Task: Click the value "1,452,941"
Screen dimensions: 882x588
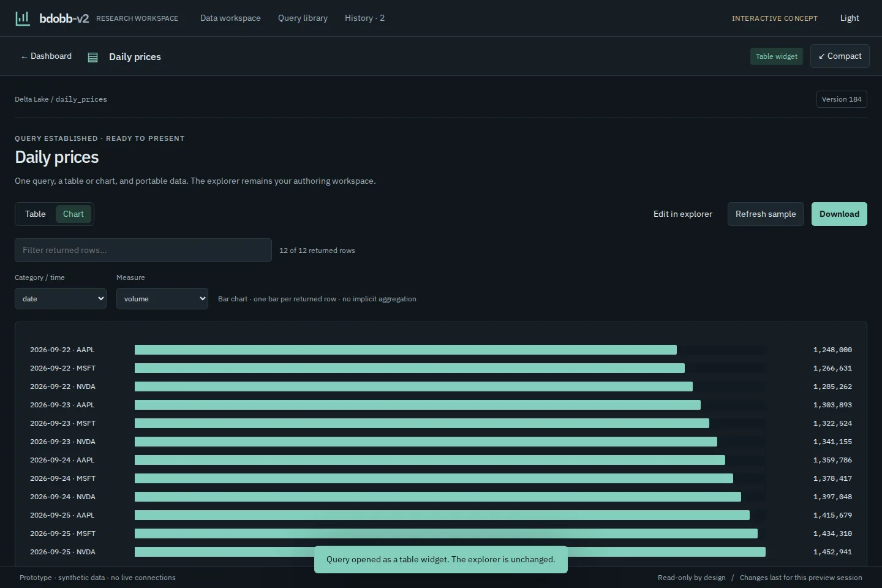Action: [x=832, y=552]
